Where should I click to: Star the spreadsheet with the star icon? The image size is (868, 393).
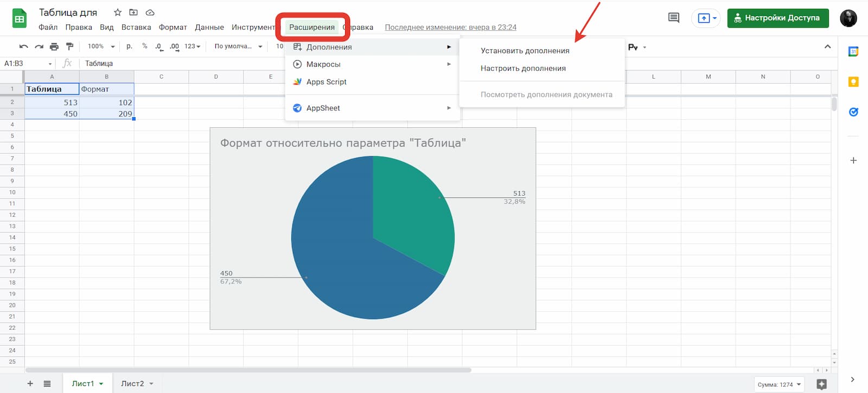(117, 12)
